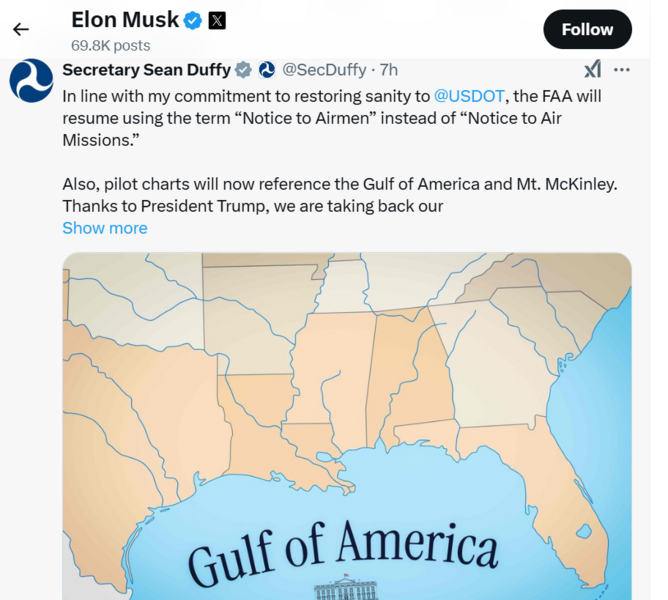Image resolution: width=668 pixels, height=600 pixels.
Task: Follow Elon Musk
Action: (x=587, y=30)
